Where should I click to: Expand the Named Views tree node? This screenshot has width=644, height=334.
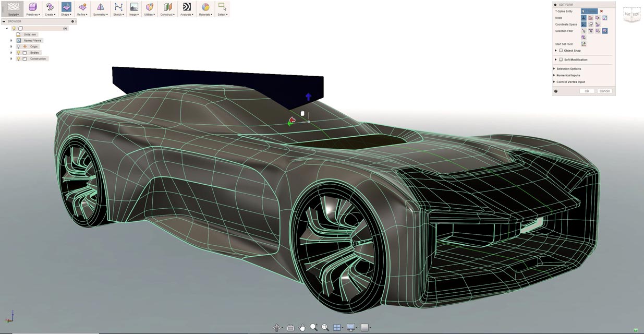11,40
